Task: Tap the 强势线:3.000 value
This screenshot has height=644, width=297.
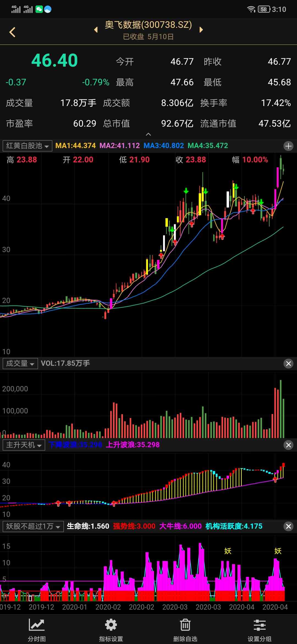Action: pos(134,526)
